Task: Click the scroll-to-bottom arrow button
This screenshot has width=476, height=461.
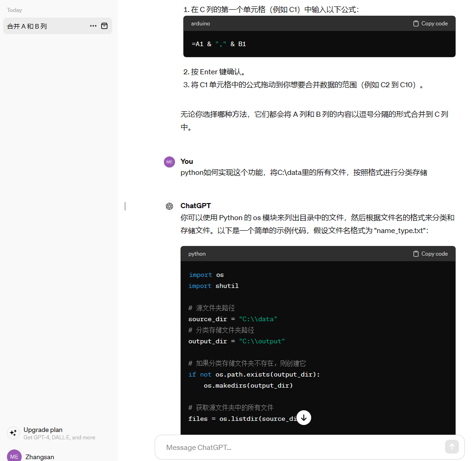Action: pos(304,417)
